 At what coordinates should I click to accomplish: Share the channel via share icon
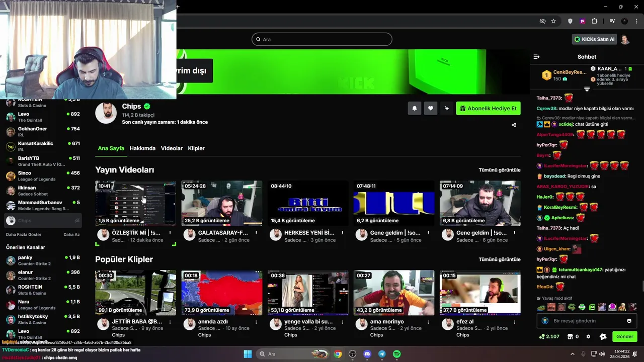[x=514, y=125]
